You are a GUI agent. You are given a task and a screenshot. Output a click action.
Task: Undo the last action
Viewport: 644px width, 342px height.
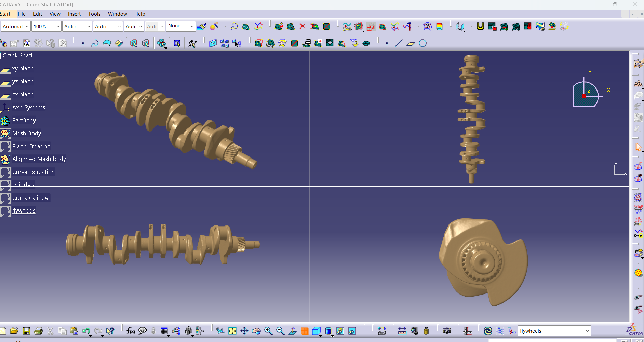tap(86, 331)
